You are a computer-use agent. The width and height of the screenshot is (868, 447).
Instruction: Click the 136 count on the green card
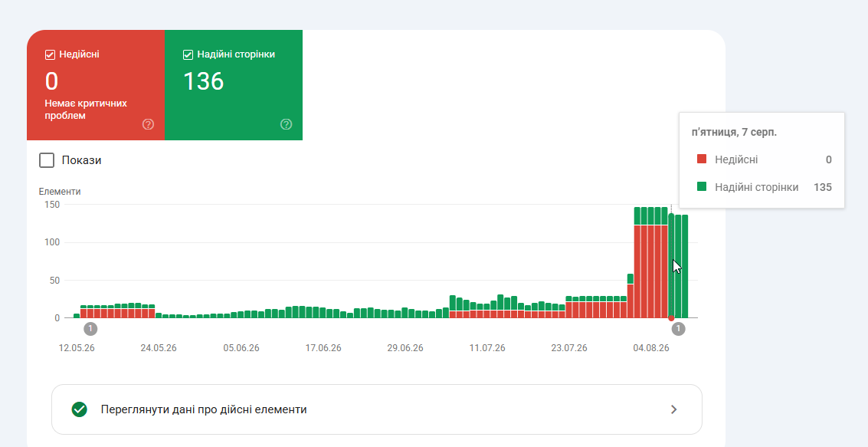point(203,81)
